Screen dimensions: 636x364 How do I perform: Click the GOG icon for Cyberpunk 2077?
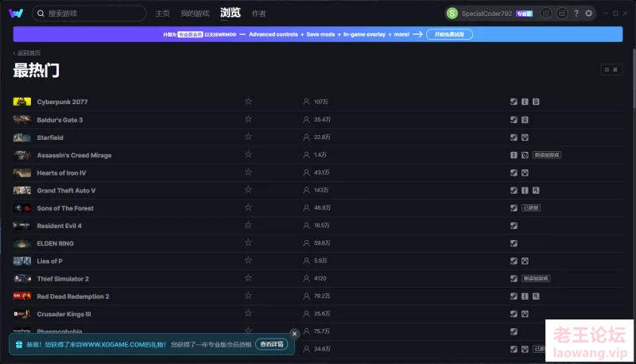[x=536, y=102]
